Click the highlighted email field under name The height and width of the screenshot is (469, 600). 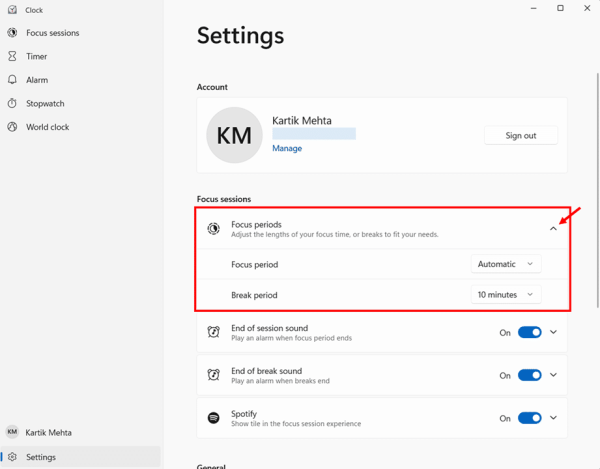(x=314, y=134)
